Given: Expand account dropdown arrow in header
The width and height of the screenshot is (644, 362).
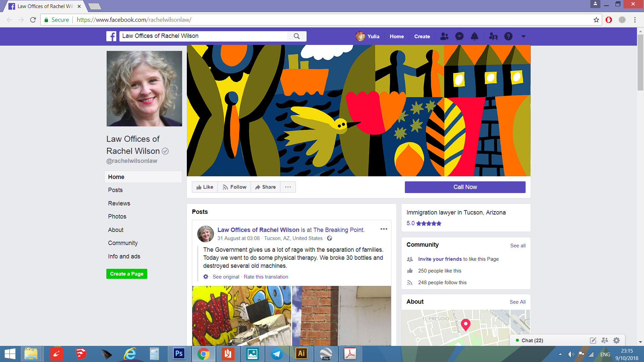Looking at the screenshot, I should coord(523,36).
